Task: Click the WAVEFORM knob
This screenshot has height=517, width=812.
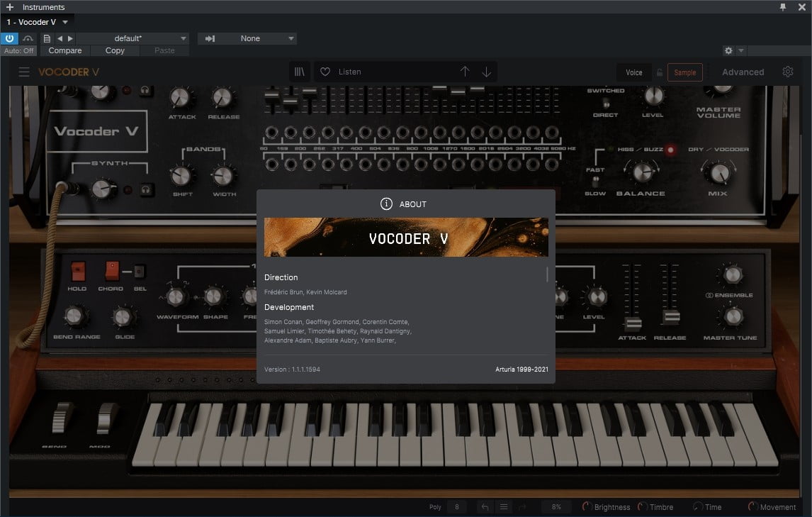Action: pos(176,297)
